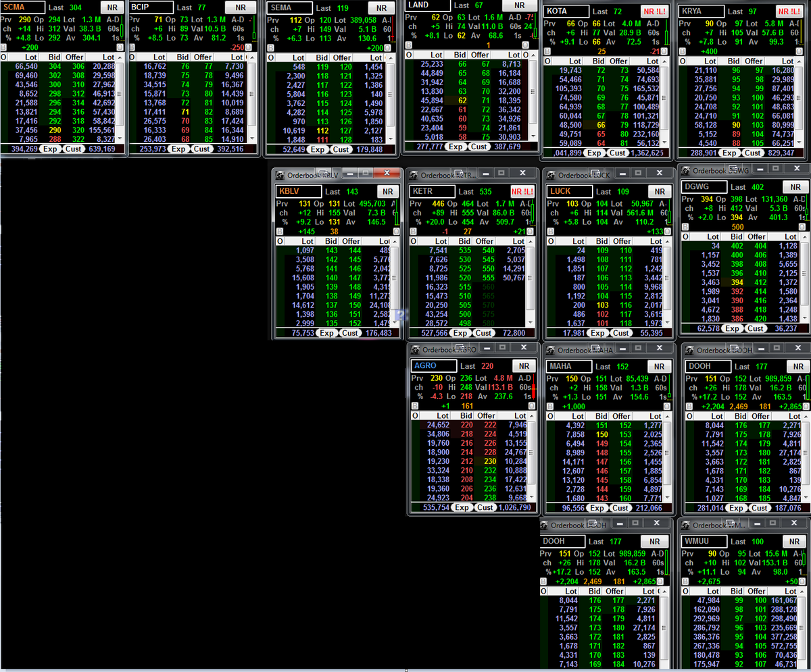Click the small window icon on MAHA title bar
Screen dimensions: 811x672
(595, 348)
